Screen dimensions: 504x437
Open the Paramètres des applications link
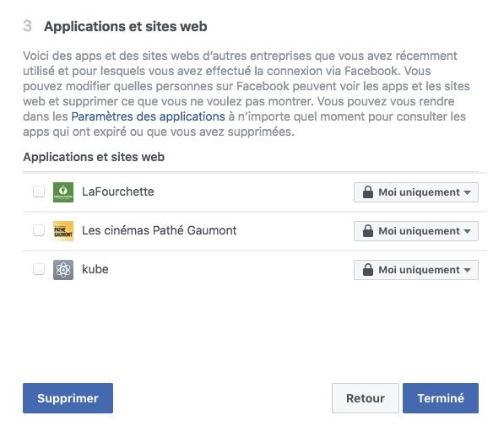[x=149, y=116]
